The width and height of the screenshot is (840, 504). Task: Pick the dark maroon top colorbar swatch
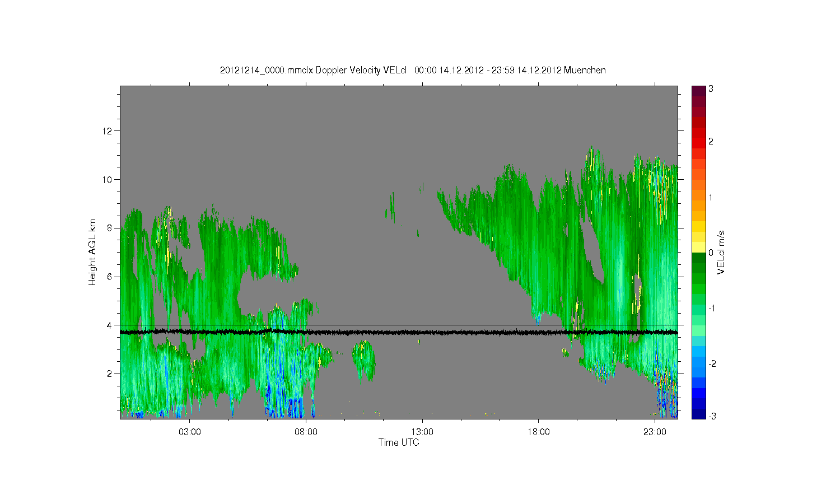point(698,90)
